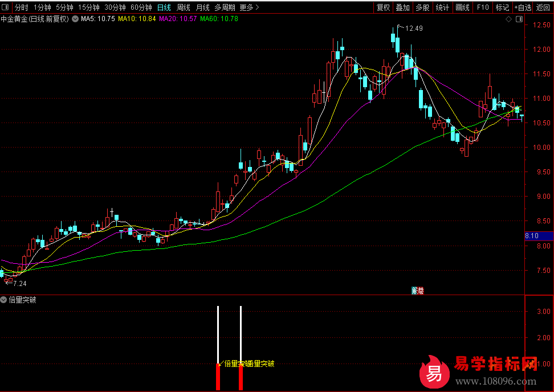
Task: Toggle 复权 price adjustment
Action: (x=384, y=7)
